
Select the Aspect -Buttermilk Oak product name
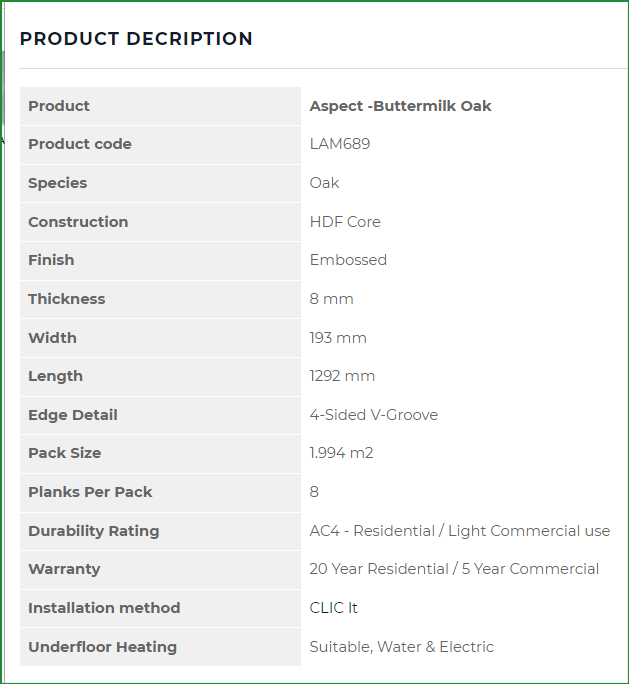pyautogui.click(x=400, y=106)
